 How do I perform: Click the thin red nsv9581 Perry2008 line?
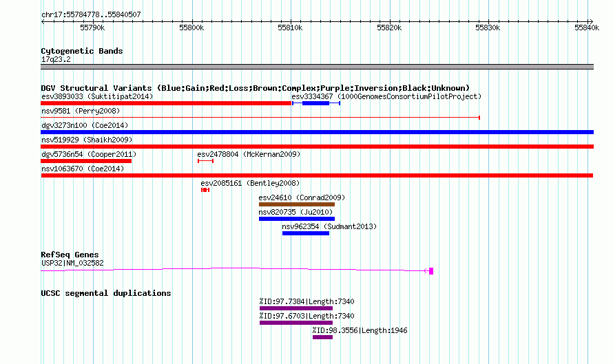(260, 117)
